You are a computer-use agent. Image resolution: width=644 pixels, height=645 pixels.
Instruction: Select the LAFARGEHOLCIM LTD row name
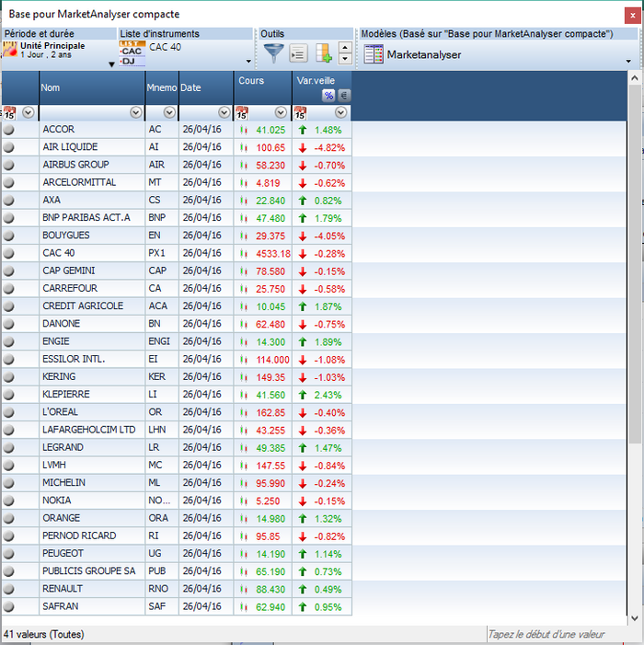(89, 430)
